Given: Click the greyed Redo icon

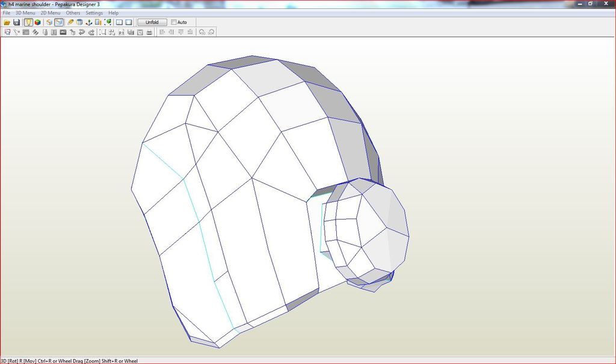Looking at the screenshot, I should 211,32.
